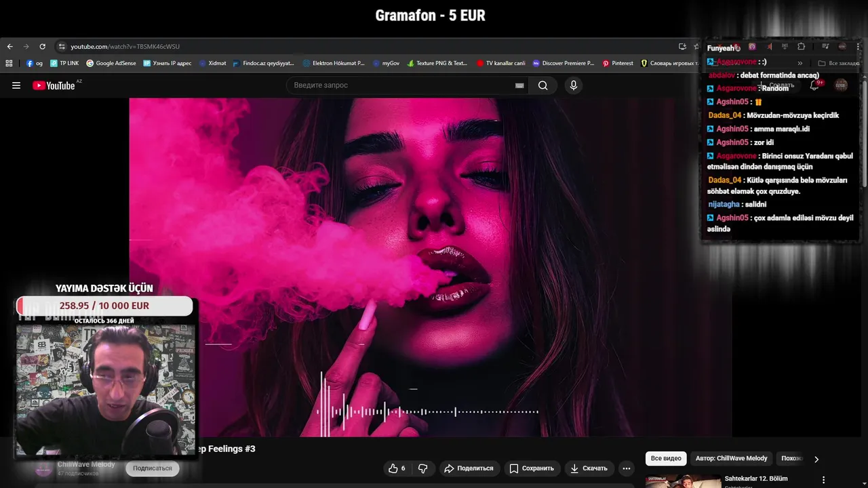868x488 pixels.
Task: Select the Похожие filter chip
Action: click(x=791, y=459)
